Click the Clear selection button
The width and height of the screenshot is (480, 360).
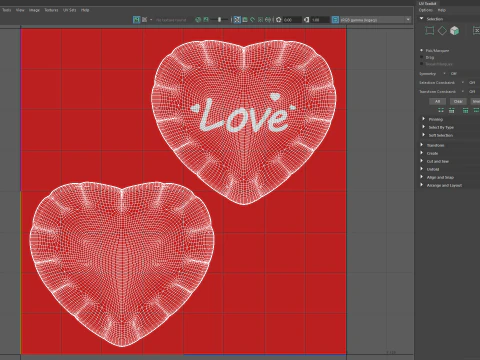pos(458,101)
